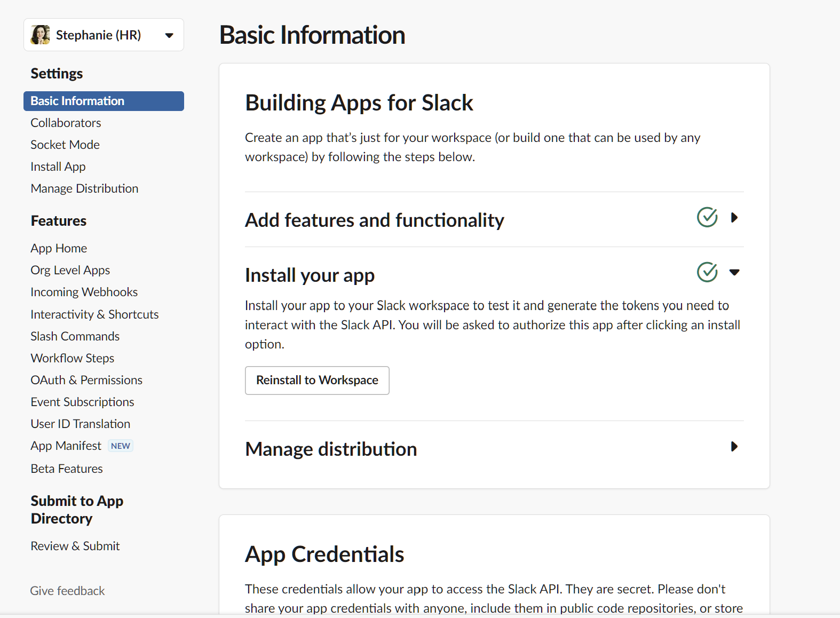Open Beta Features page
The height and width of the screenshot is (618, 840).
[x=67, y=469]
